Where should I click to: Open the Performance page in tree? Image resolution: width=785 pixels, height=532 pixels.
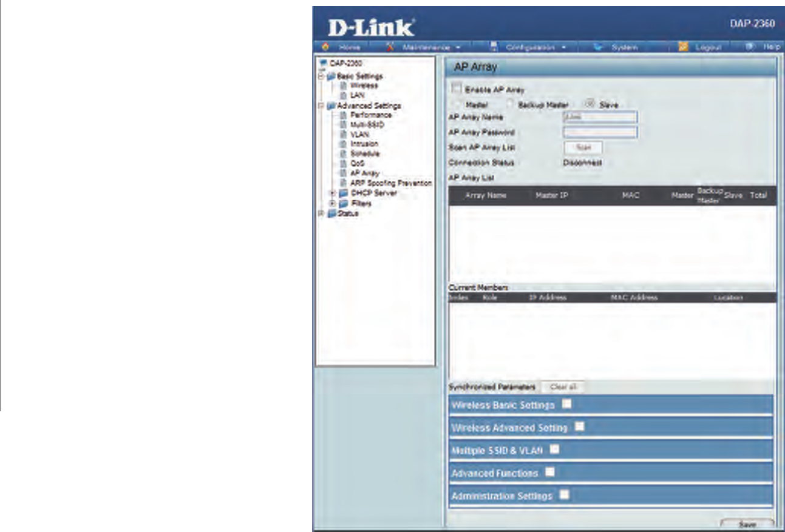(x=370, y=115)
